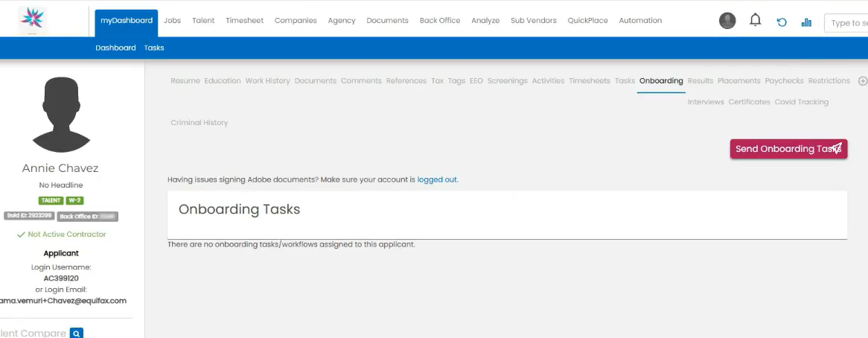Click the company logo in the header
The height and width of the screenshot is (338, 868).
pyautogui.click(x=32, y=20)
